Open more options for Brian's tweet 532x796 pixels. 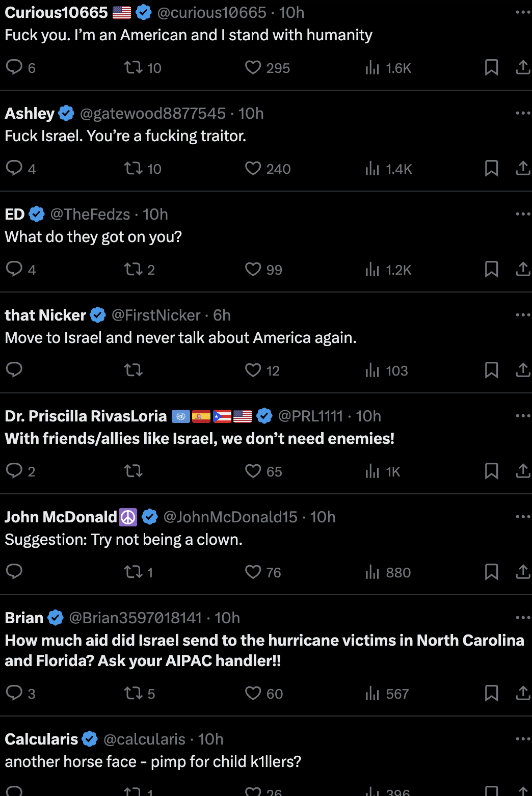[x=523, y=618]
